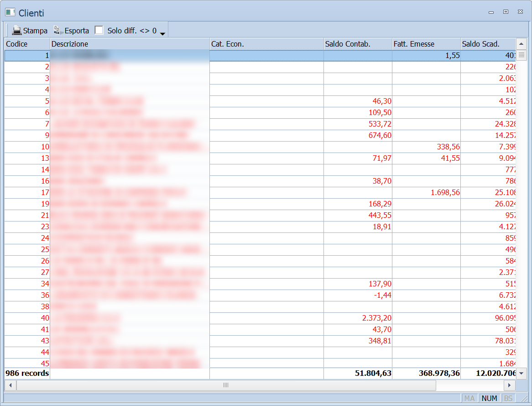The height and width of the screenshot is (406, 532).
Task: Click the vertical scrollbar down arrow
Action: (x=522, y=374)
